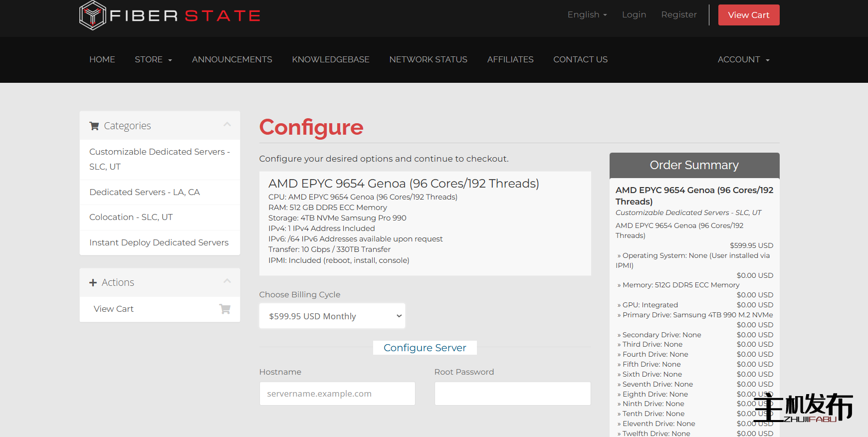Image resolution: width=868 pixels, height=437 pixels.
Task: Collapse the Categories panel chevron
Action: tap(227, 125)
